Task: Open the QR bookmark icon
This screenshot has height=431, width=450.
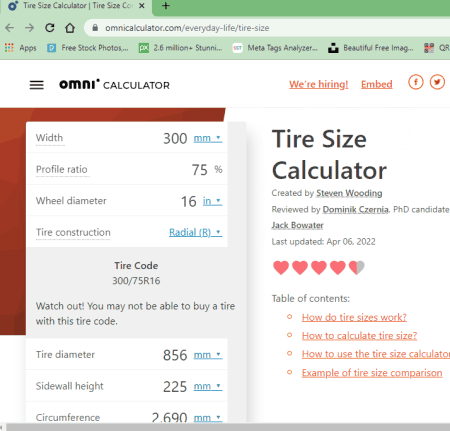Action: click(x=429, y=48)
